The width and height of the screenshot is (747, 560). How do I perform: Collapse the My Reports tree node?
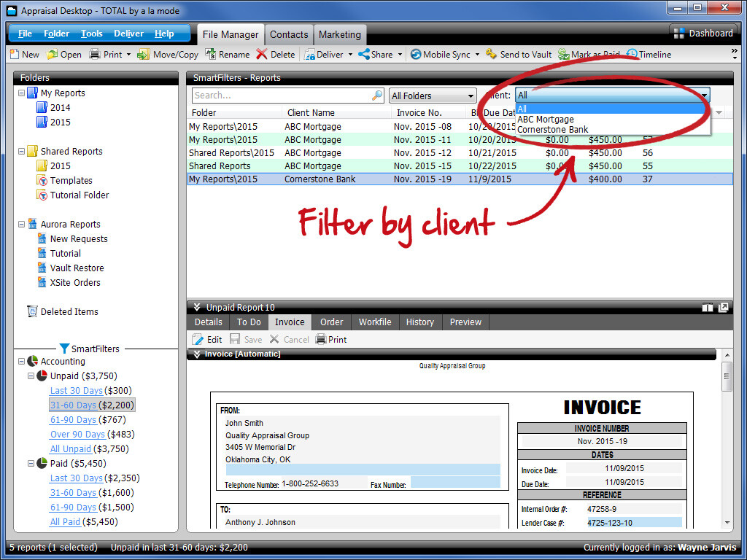point(21,93)
